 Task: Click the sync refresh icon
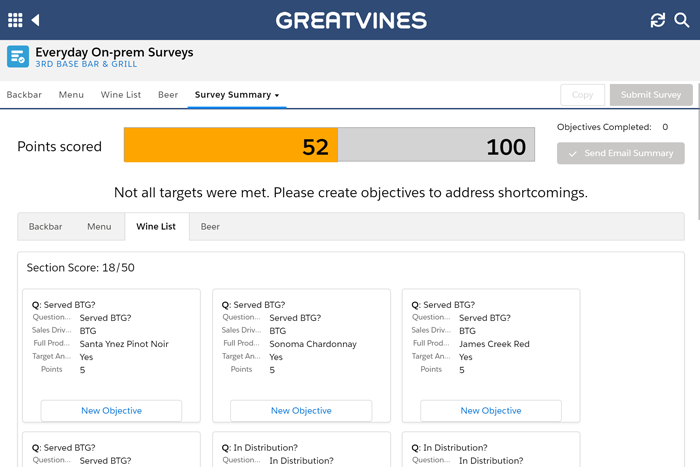click(657, 20)
